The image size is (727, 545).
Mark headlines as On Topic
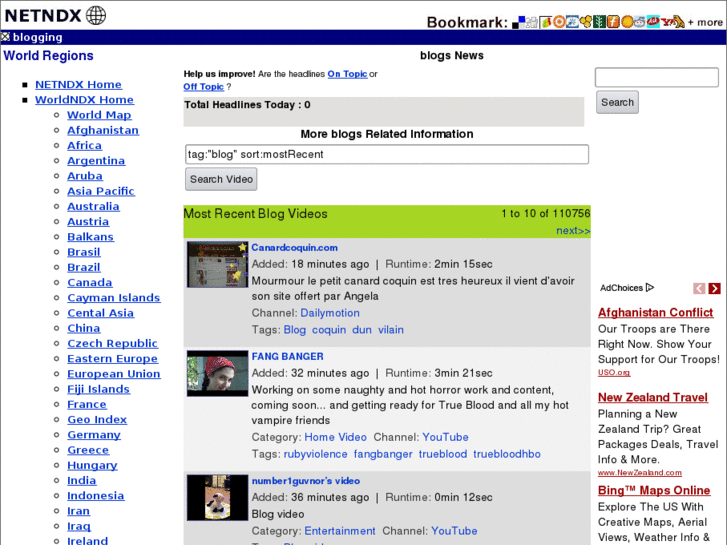click(347, 74)
